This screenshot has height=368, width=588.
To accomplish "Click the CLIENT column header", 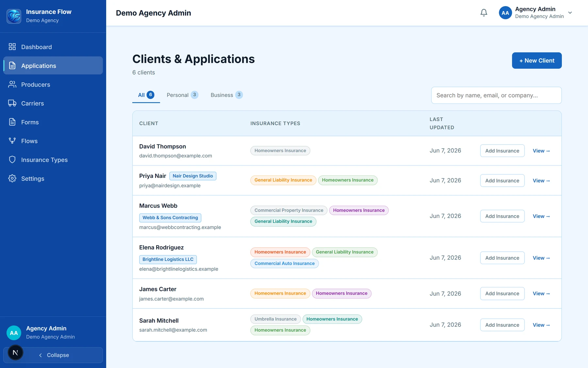I will pos(149,123).
